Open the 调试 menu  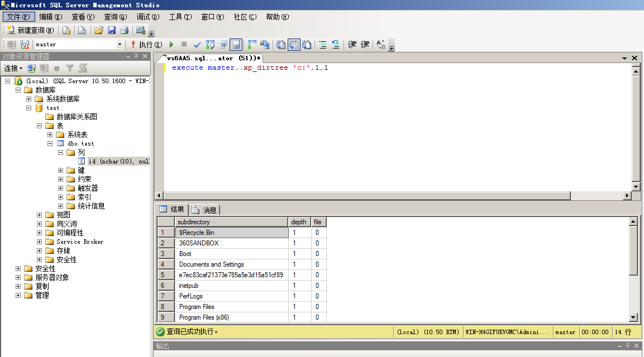(x=148, y=17)
